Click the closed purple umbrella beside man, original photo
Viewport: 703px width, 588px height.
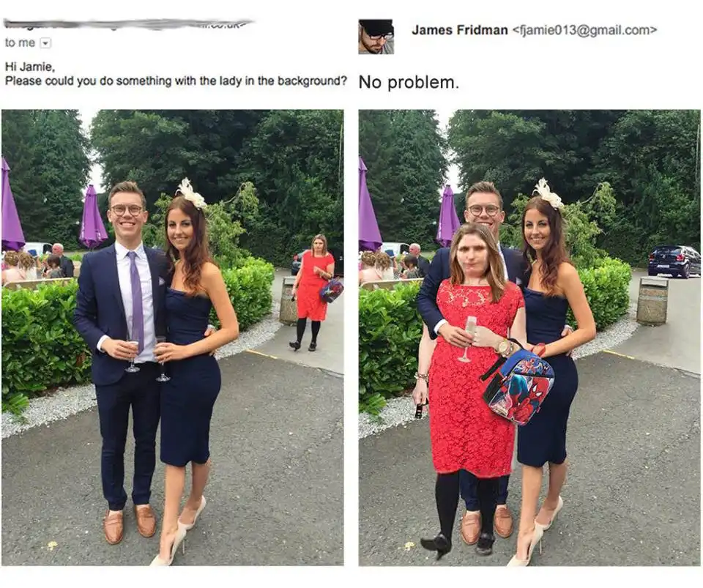(93, 217)
